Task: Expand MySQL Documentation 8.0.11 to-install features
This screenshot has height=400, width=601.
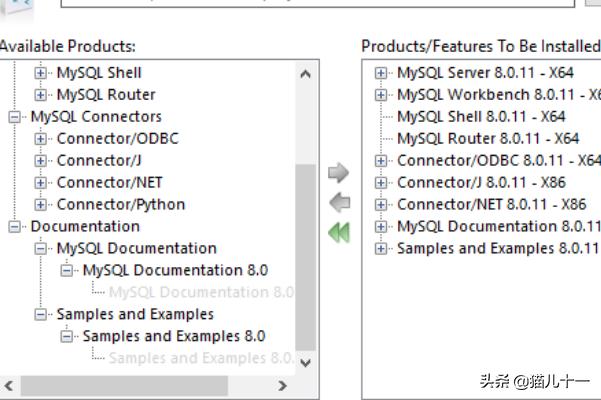Action: (381, 227)
